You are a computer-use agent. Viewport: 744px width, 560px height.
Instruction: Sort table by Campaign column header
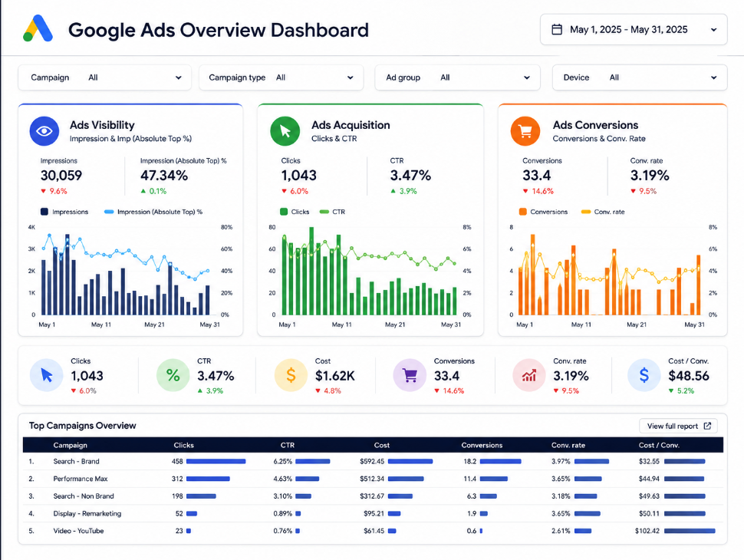coord(71,445)
